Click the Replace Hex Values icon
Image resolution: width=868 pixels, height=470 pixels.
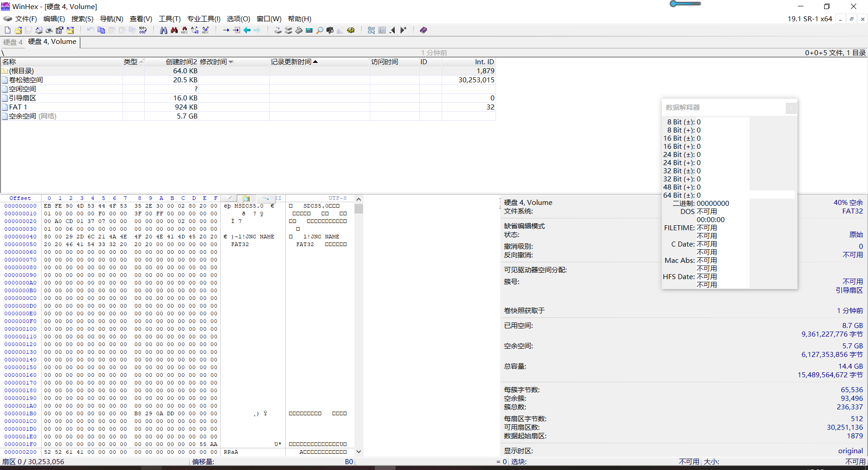click(205, 30)
